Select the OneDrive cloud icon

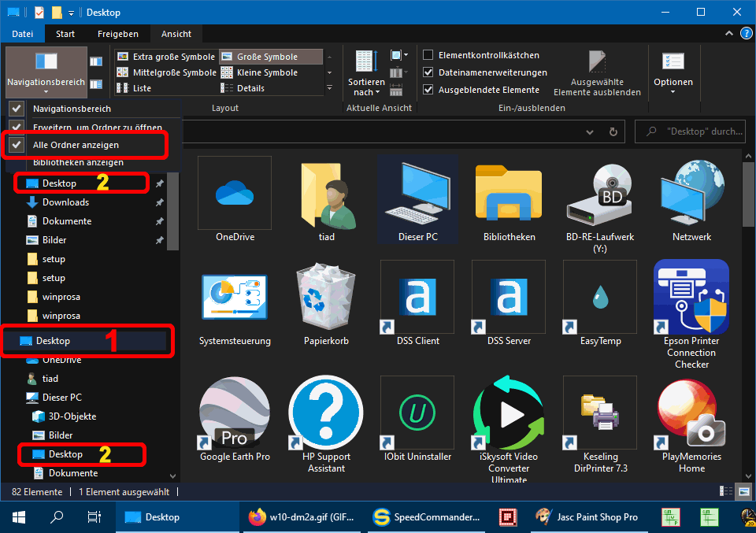point(235,194)
